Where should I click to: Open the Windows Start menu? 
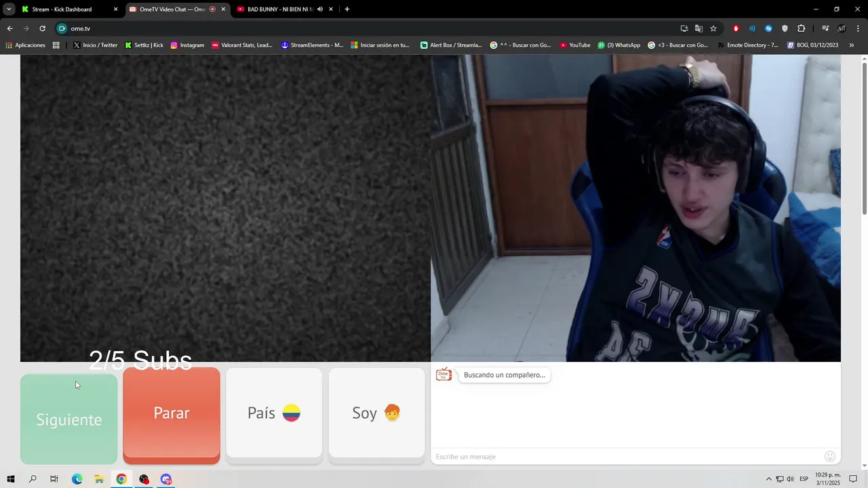click(x=10, y=479)
